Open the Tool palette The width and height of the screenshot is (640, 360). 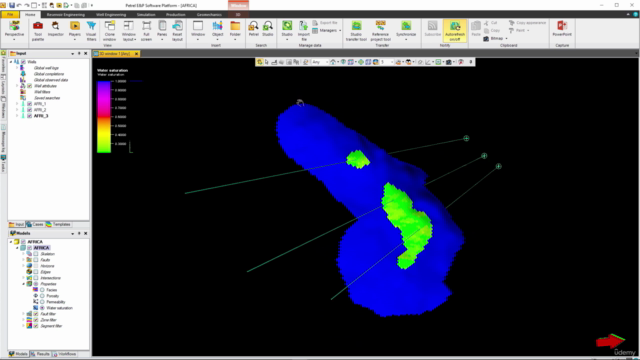[38, 31]
